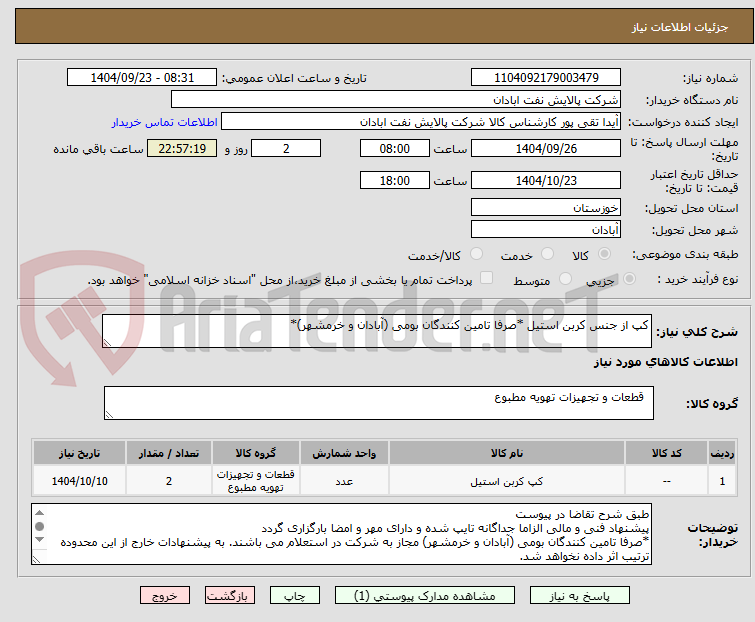Click the ردیف column header
The height and width of the screenshot is (622, 755).
pos(722,453)
